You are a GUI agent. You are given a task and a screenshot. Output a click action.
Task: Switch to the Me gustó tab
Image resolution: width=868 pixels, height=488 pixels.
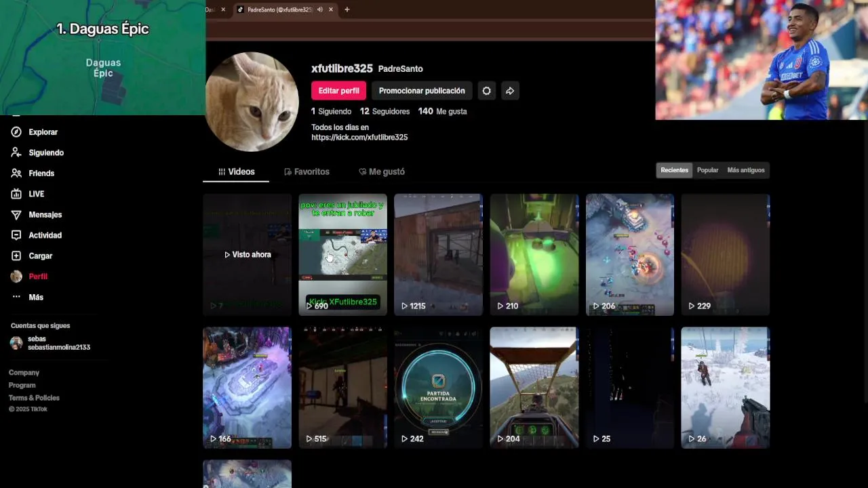tap(382, 172)
